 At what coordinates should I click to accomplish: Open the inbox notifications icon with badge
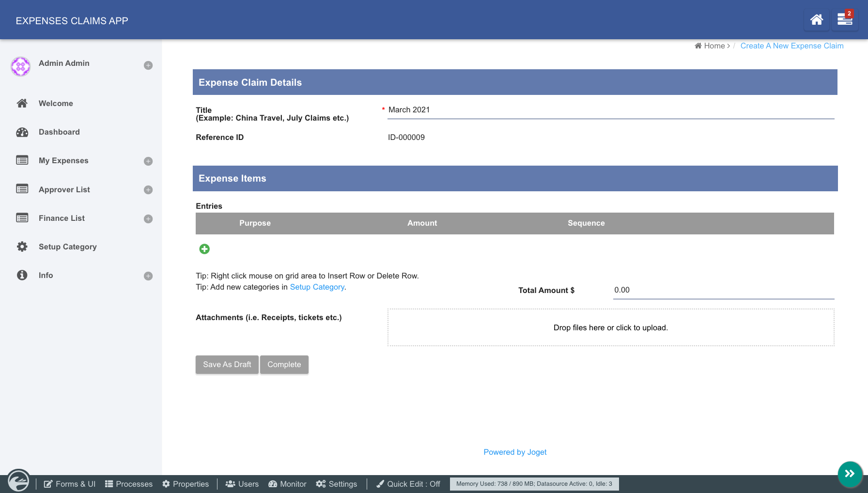(x=845, y=20)
